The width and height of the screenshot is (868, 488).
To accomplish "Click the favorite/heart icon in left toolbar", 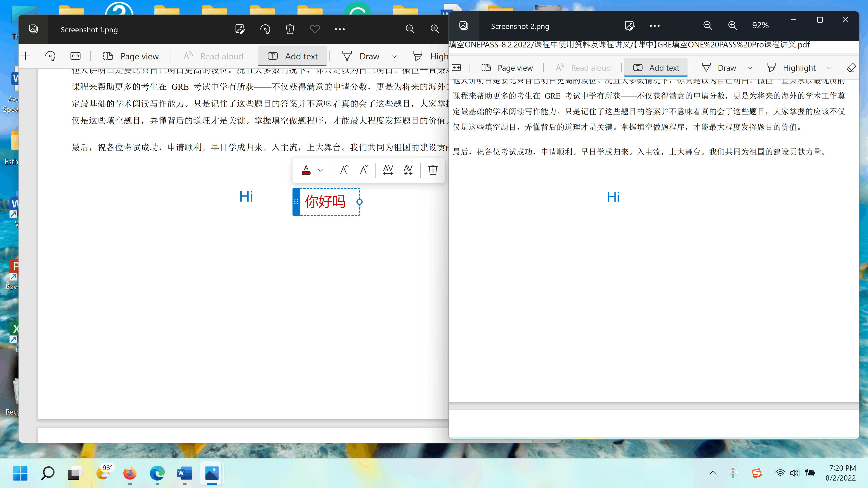I will 315,29.
